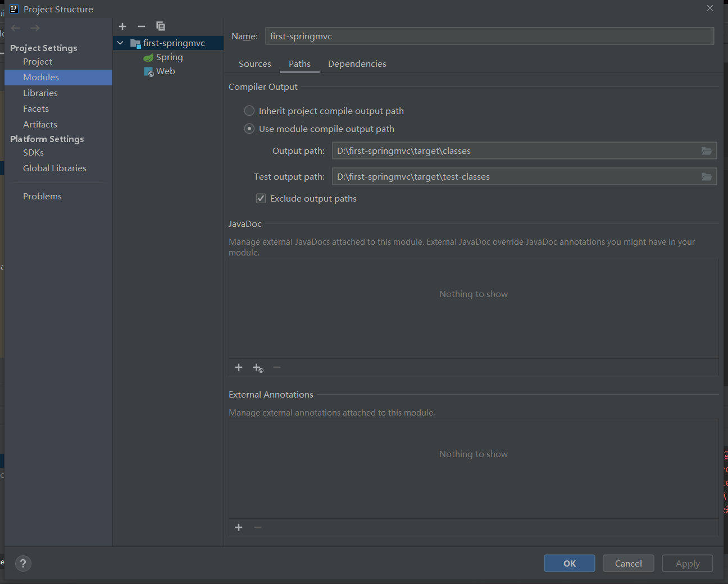The image size is (728, 584).
Task: Click the "Manage external annotations attached" description
Action: [332, 413]
